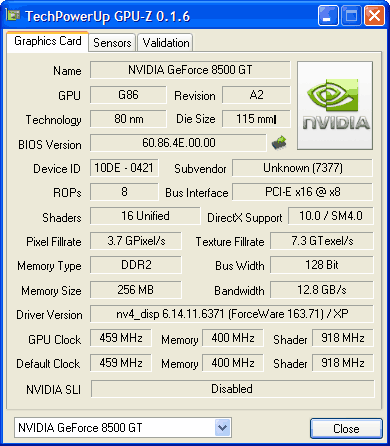Click the Driver Version label

(x=49, y=315)
